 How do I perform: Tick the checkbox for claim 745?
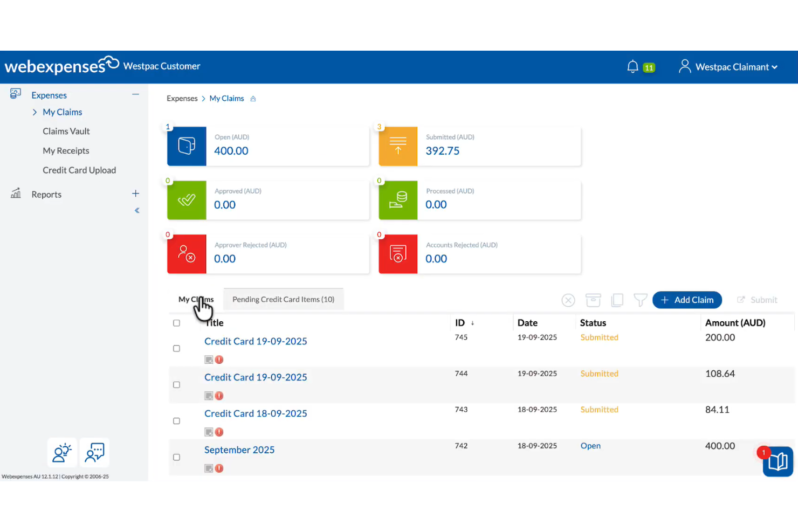[176, 348]
